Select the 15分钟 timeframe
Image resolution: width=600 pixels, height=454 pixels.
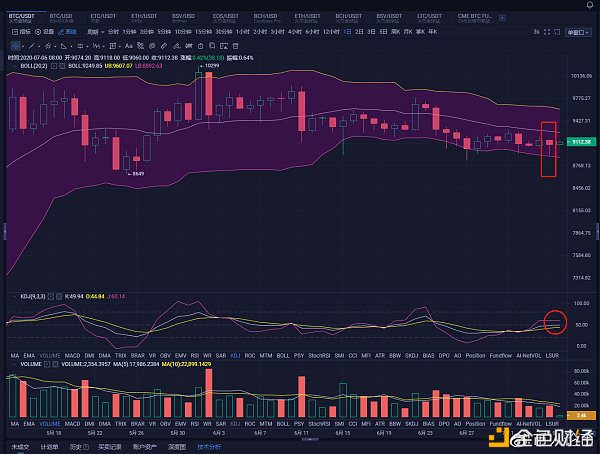coord(203,32)
